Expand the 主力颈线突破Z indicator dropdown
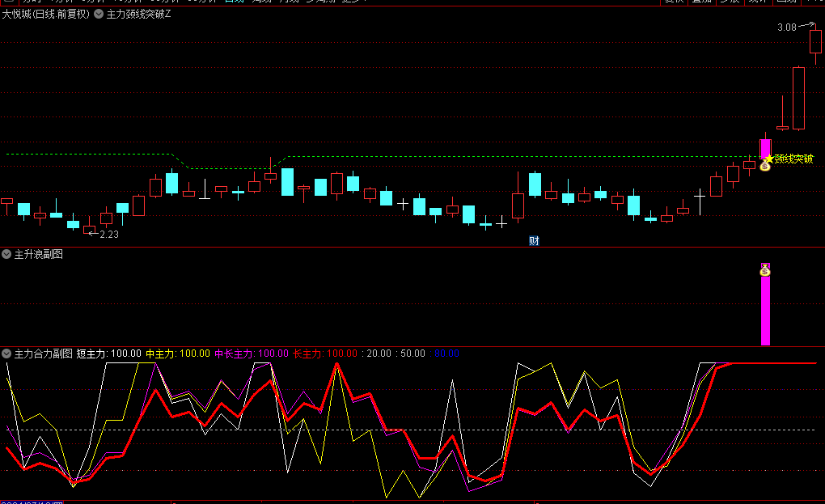The width and height of the screenshot is (825, 504). (99, 15)
